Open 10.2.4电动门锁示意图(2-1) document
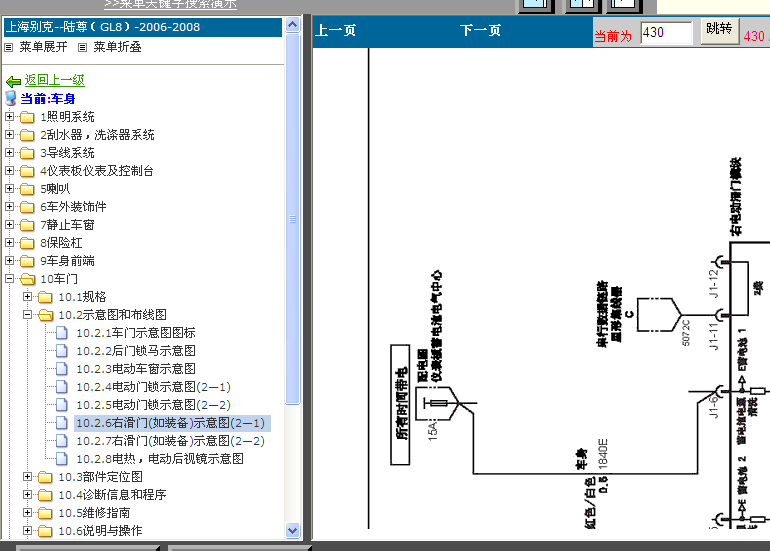Image resolution: width=770 pixels, height=551 pixels. tap(153, 387)
